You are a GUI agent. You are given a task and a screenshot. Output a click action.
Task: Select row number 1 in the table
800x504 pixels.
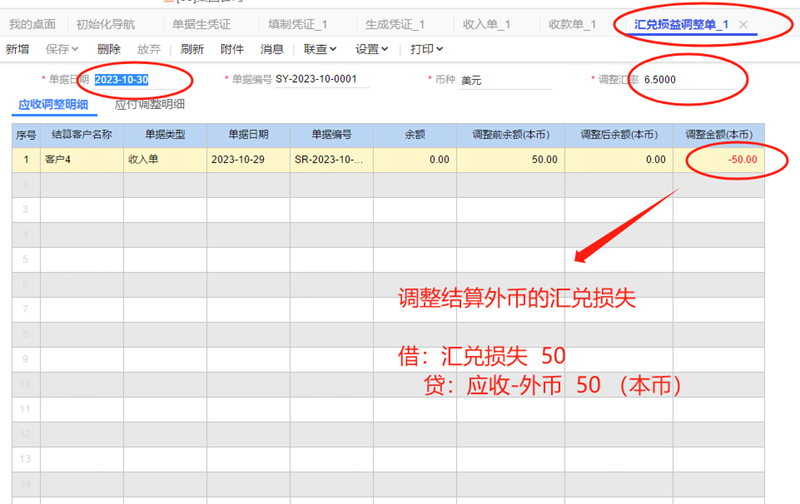point(26,160)
